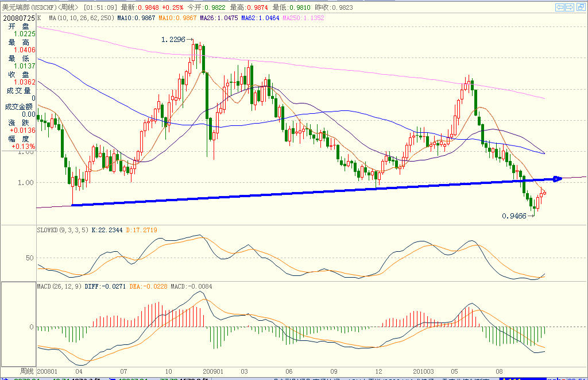
Task: Click the 开盘 1.0225 value in info panel
Action: click(24, 34)
